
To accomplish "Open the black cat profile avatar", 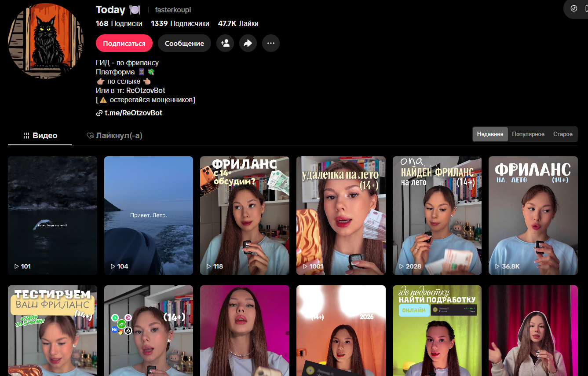I will click(x=46, y=41).
